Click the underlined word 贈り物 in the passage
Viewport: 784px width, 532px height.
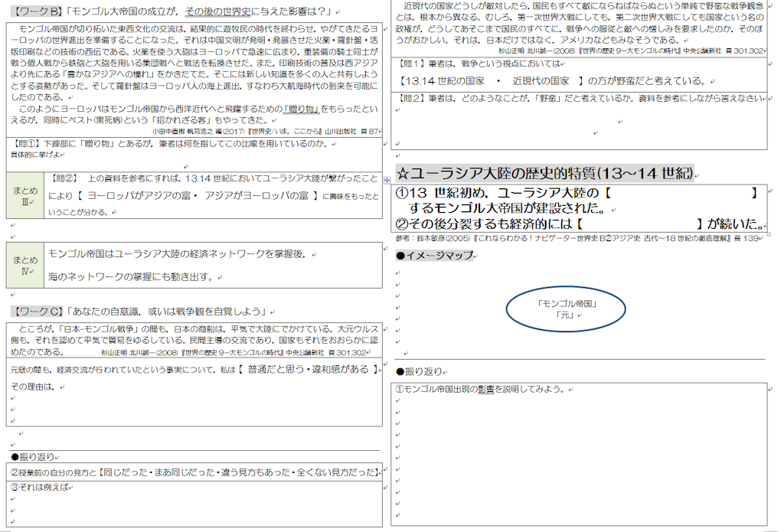click(301, 109)
